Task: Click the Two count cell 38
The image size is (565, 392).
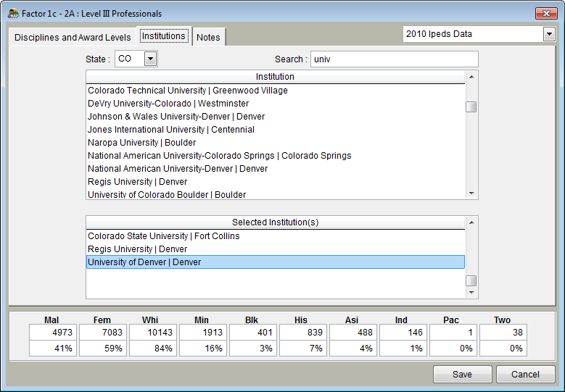Action: click(503, 333)
